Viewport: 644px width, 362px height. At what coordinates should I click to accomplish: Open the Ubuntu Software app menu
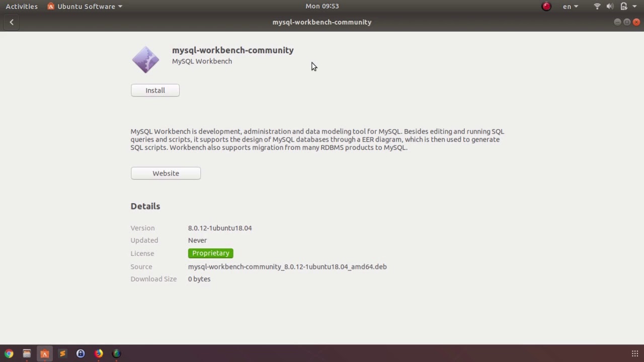pyautogui.click(x=85, y=7)
